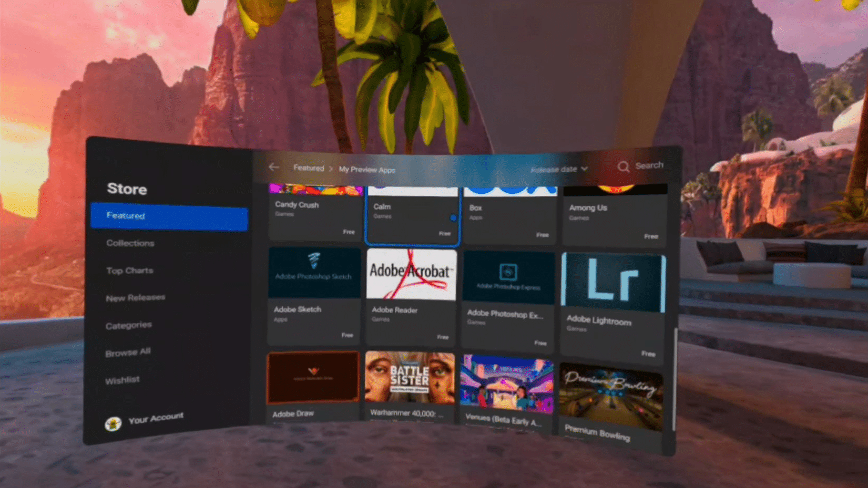Image resolution: width=868 pixels, height=488 pixels.
Task: Open New Releases in sidebar
Action: 135,298
